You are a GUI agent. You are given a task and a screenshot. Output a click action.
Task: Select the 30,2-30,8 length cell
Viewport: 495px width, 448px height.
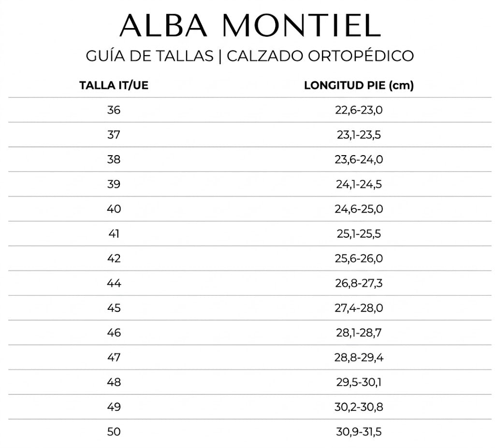[x=359, y=407]
